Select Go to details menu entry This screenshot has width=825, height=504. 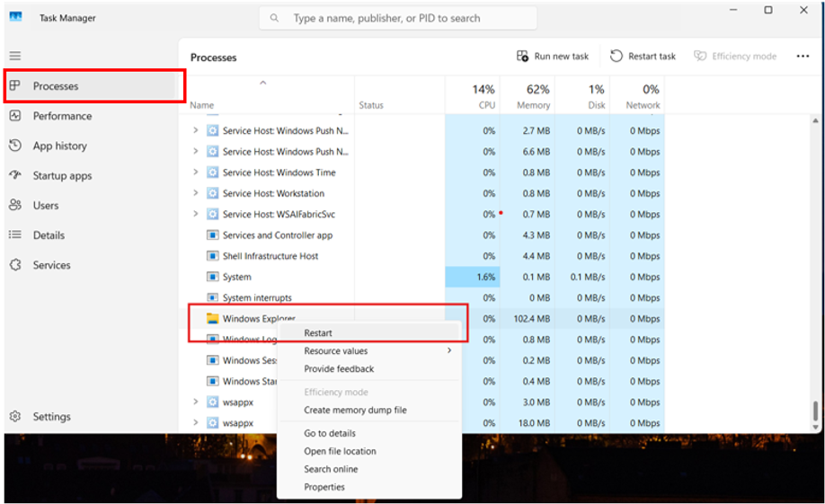[x=369, y=433]
